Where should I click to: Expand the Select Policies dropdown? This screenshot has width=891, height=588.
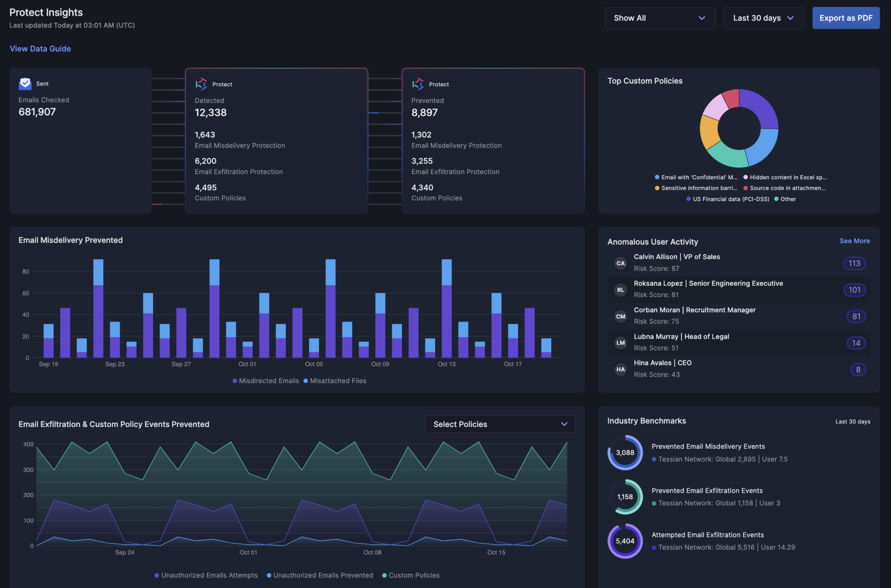point(500,424)
